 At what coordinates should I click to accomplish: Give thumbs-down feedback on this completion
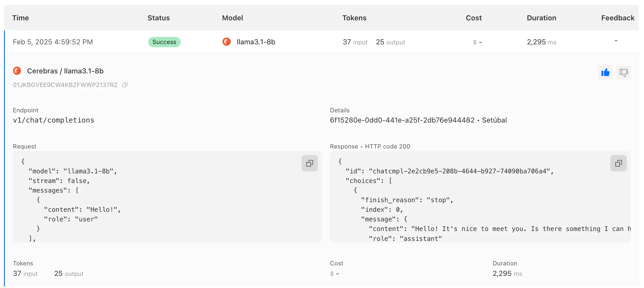tap(624, 73)
